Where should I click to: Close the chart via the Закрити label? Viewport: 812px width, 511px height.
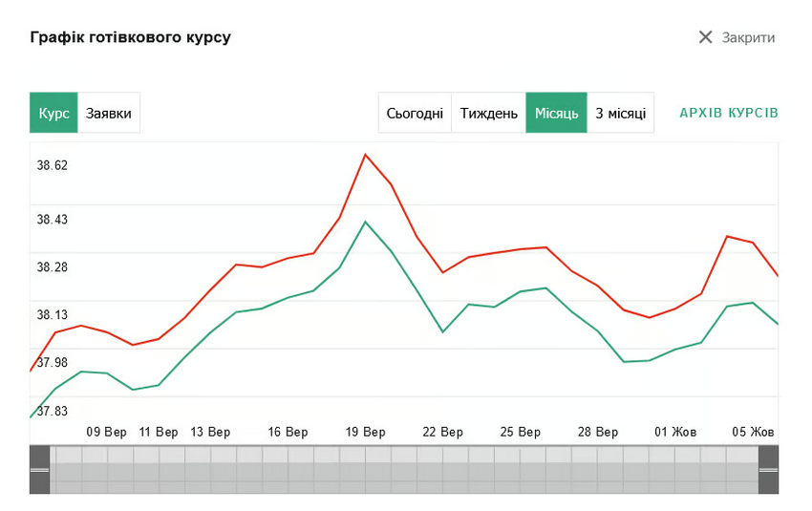[748, 37]
